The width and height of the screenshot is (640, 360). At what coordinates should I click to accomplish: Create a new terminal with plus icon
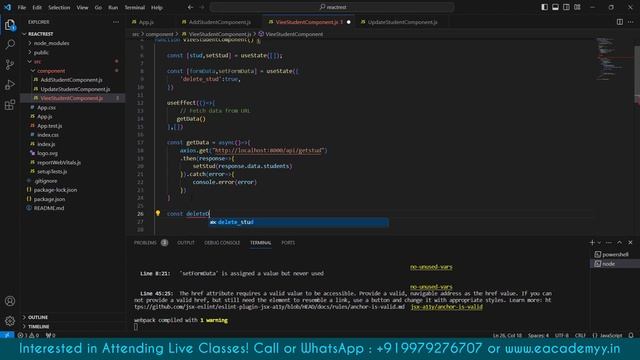coord(592,242)
